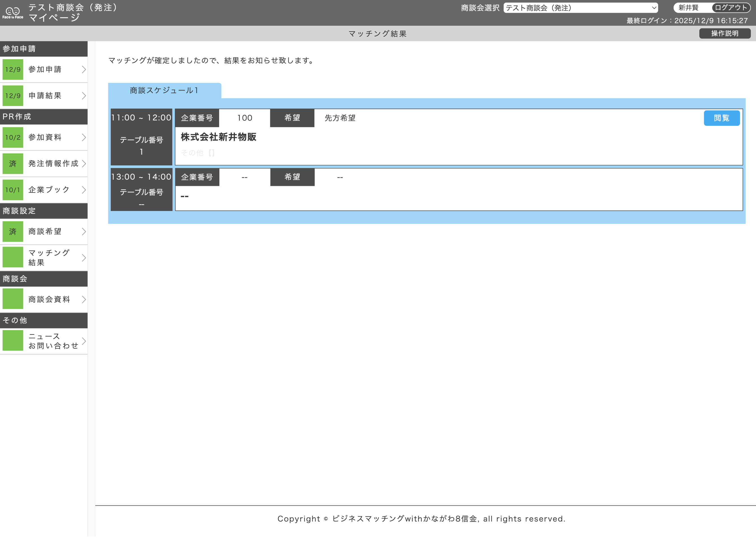Click the green badge beside 商談会資料
756x547 pixels.
pyautogui.click(x=13, y=299)
